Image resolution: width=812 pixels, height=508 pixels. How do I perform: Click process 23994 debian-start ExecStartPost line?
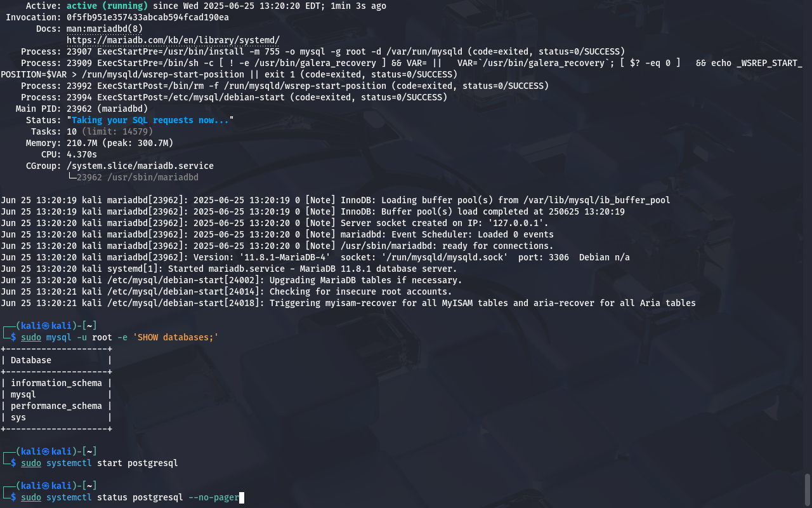(234, 97)
